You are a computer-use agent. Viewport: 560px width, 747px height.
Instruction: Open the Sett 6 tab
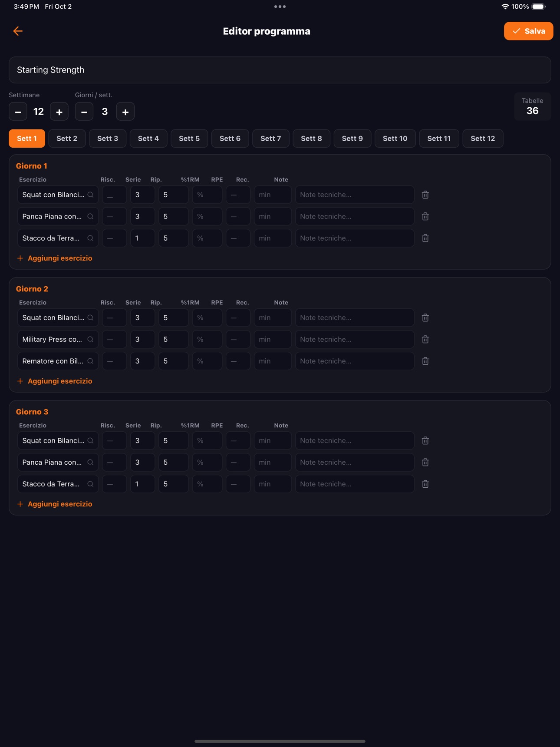230,139
